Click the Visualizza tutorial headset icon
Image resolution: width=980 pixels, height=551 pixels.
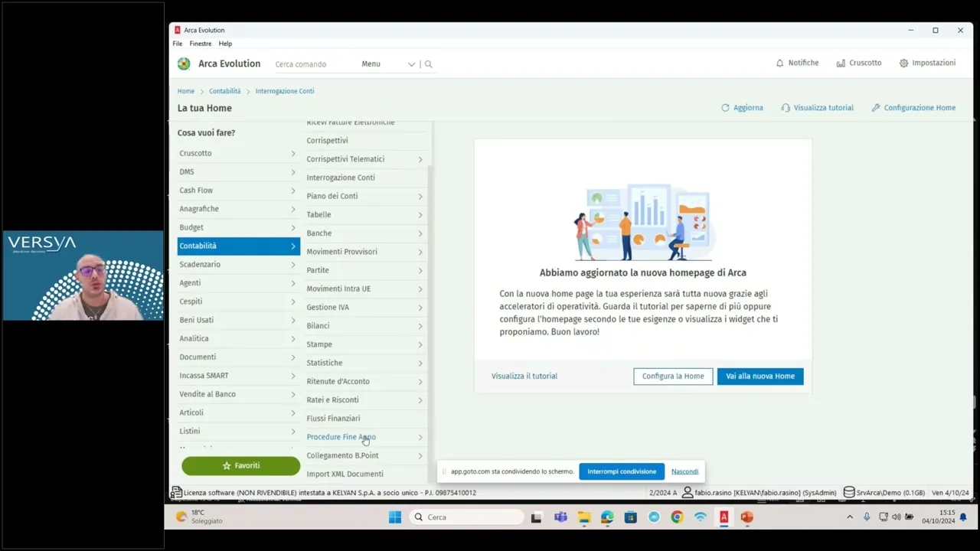(x=786, y=108)
